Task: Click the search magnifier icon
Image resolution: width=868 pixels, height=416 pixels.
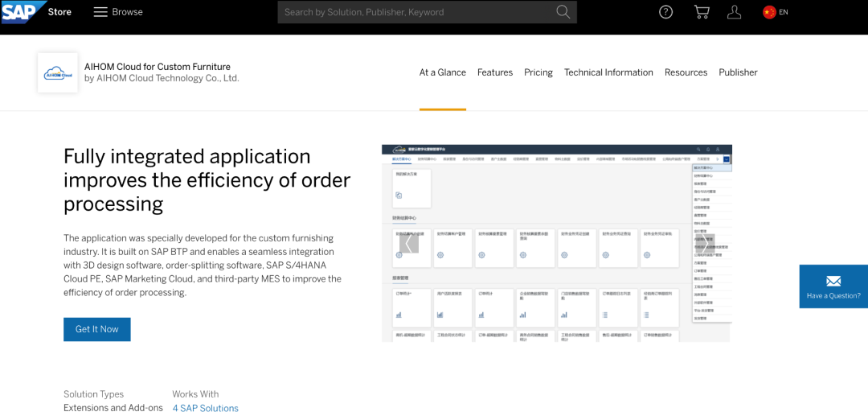Action: (x=563, y=12)
